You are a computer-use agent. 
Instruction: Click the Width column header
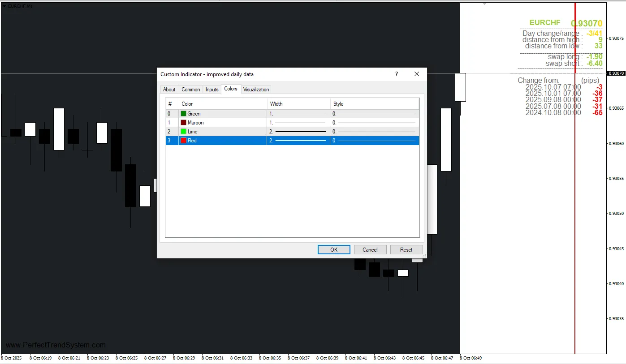[298, 104]
